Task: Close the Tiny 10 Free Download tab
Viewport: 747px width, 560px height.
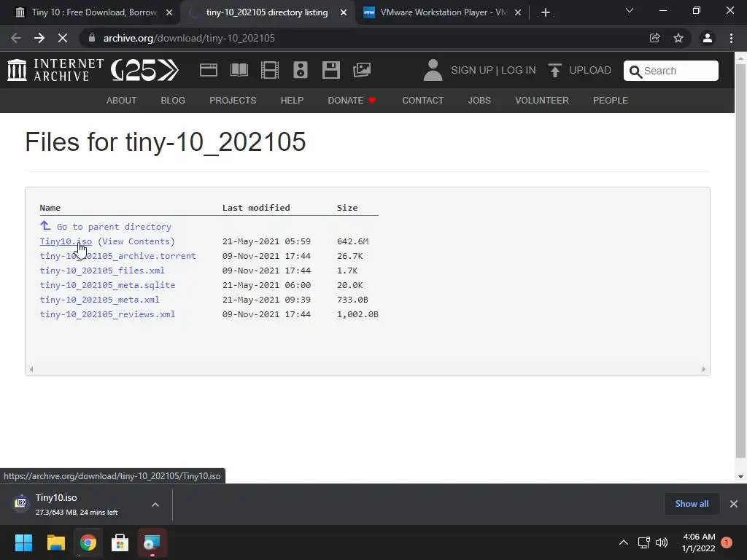Action: click(169, 12)
